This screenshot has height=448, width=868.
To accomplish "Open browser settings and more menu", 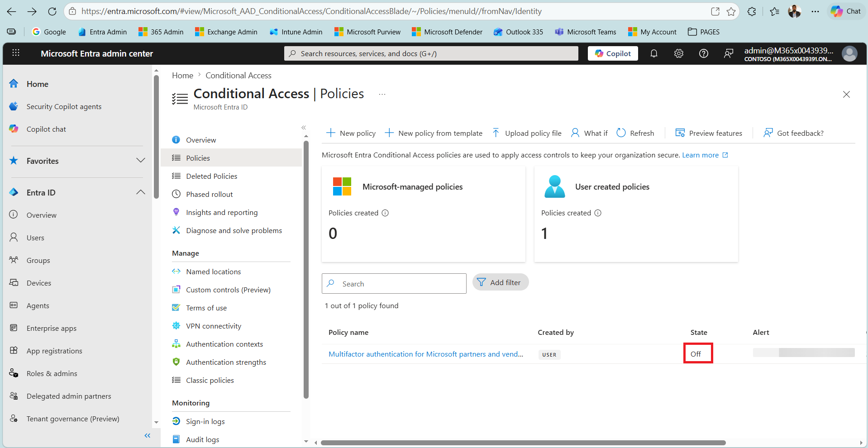I will click(815, 11).
